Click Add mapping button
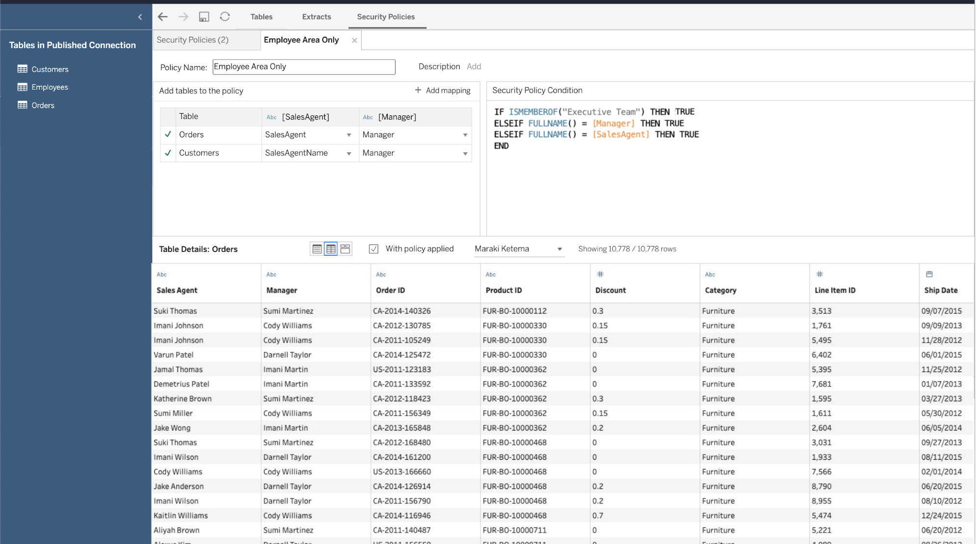Viewport: 980px width, 544px height. pyautogui.click(x=443, y=90)
